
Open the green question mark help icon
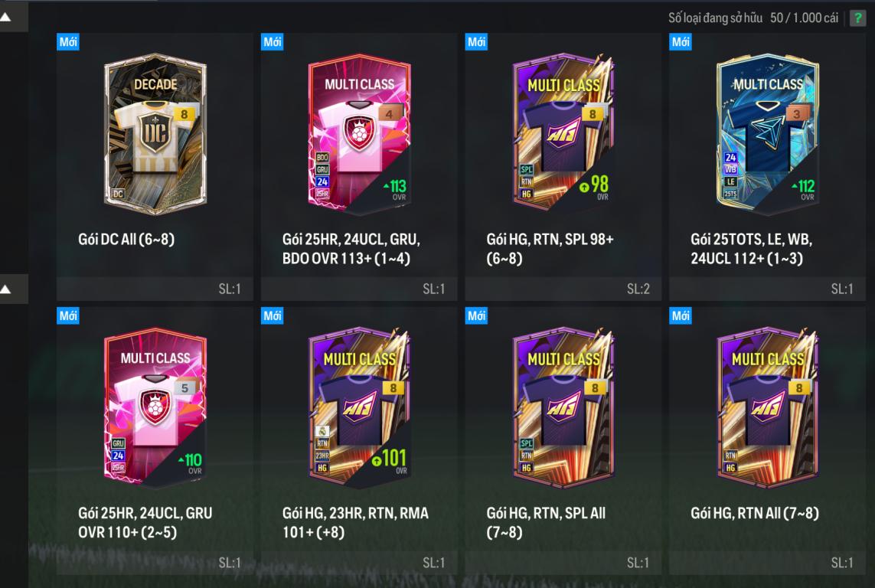857,18
